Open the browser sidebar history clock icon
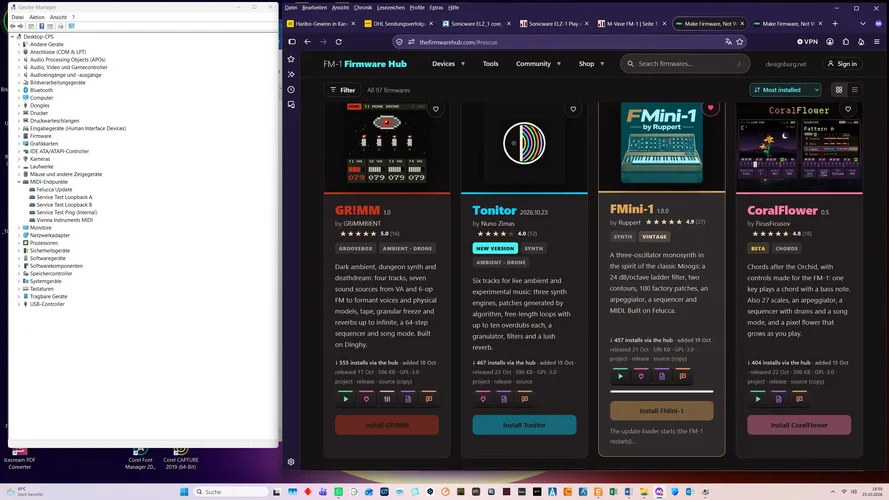The height and width of the screenshot is (500, 889). click(291, 90)
